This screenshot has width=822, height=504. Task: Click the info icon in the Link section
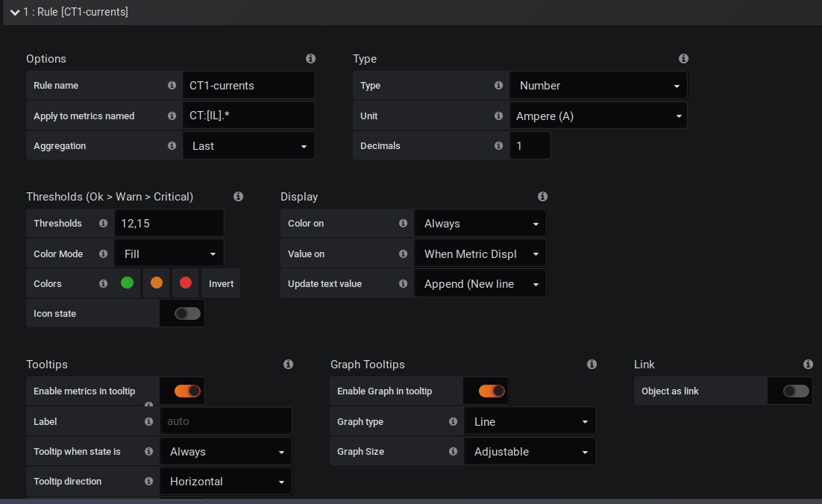[x=808, y=364]
